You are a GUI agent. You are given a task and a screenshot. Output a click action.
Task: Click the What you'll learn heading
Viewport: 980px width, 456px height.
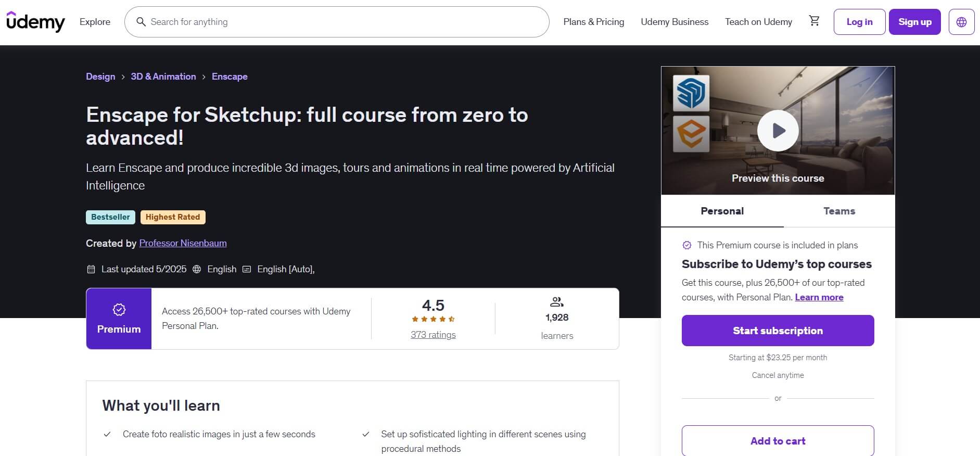click(161, 406)
